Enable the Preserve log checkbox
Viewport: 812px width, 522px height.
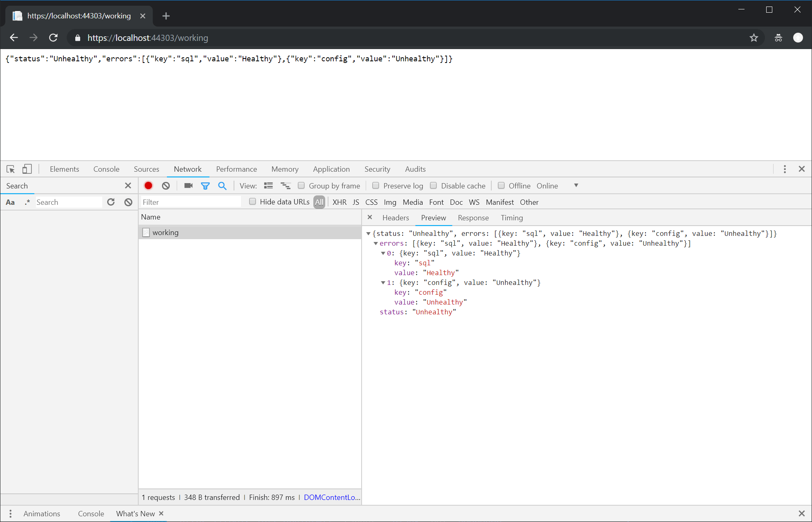pos(376,186)
